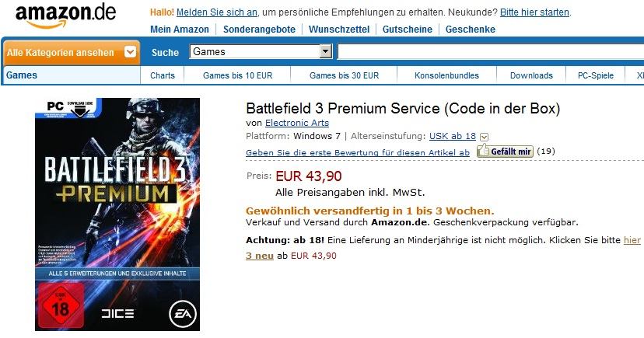Viewport: 644px width, 338px height.
Task: Open the Konsolenbundles tab
Action: 446,75
